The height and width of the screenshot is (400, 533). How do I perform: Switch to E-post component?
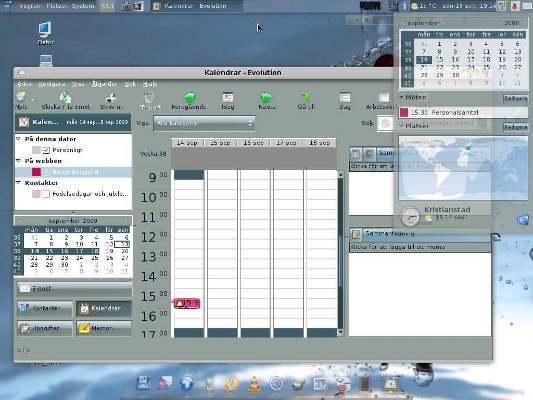click(74, 289)
